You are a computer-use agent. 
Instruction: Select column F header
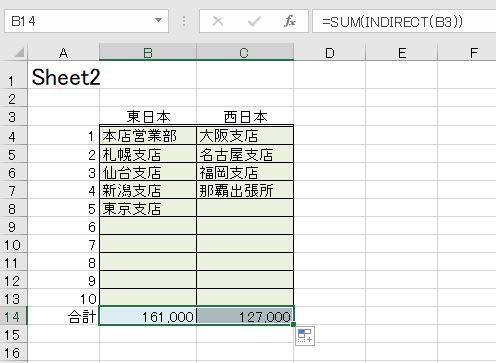(x=467, y=53)
